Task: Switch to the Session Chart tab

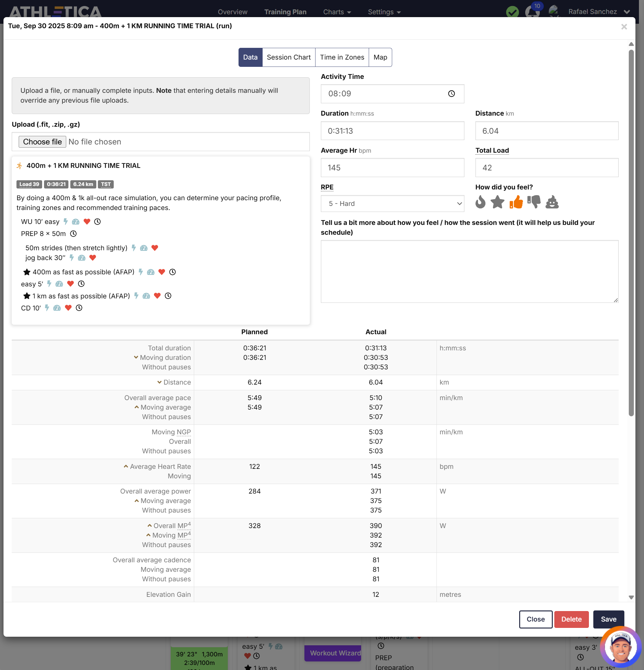Action: tap(289, 57)
